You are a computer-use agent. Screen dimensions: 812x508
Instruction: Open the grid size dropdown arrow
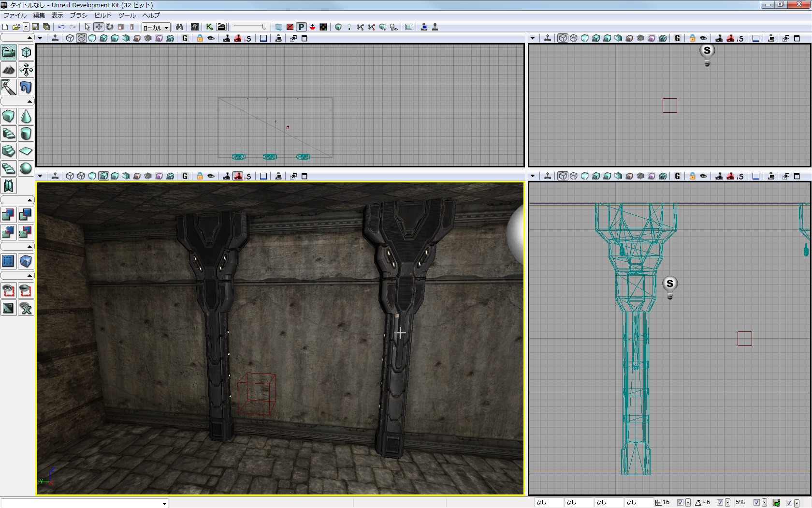point(688,503)
